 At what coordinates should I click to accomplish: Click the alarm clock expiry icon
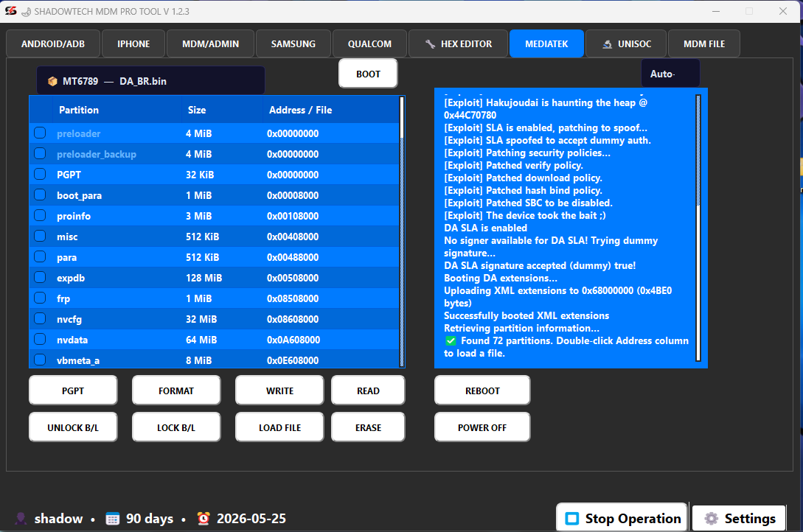(x=204, y=518)
